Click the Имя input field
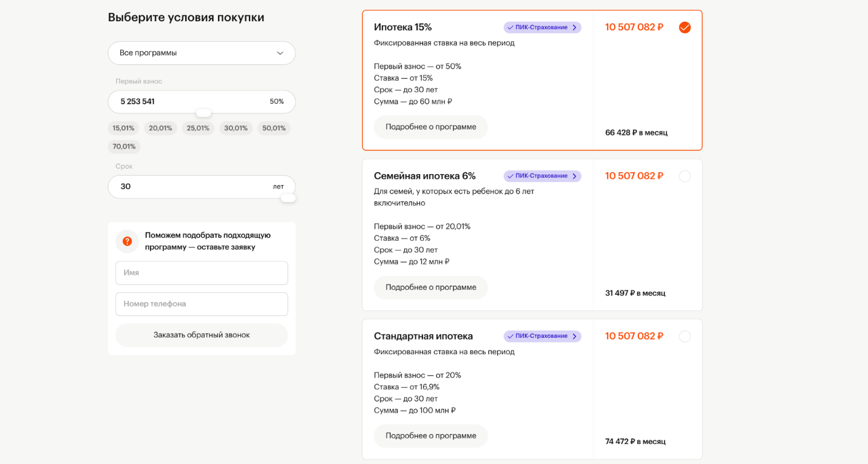The width and height of the screenshot is (868, 464). tap(202, 273)
